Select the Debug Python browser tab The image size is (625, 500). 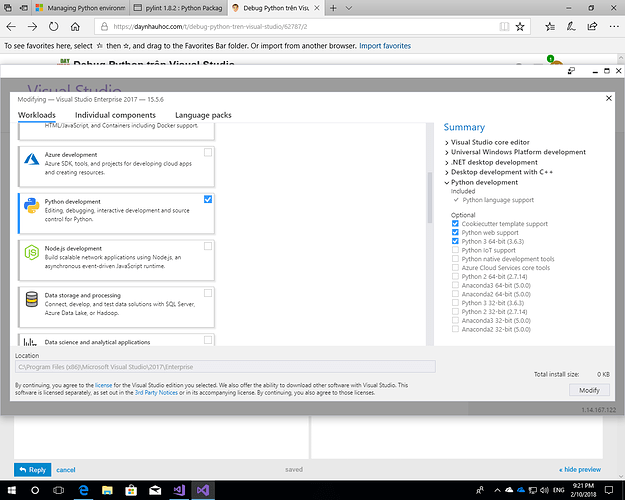[x=276, y=8]
